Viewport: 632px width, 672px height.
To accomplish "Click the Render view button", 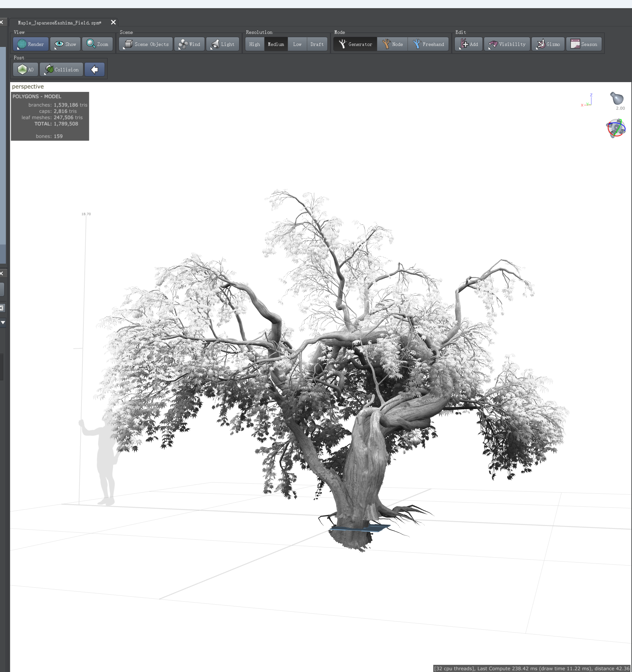I will click(31, 44).
